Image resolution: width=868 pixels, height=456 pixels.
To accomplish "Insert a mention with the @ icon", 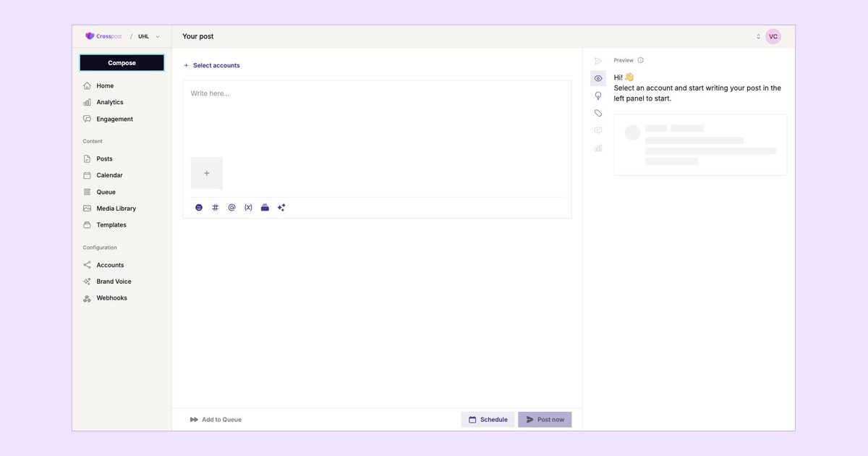I will coord(232,207).
